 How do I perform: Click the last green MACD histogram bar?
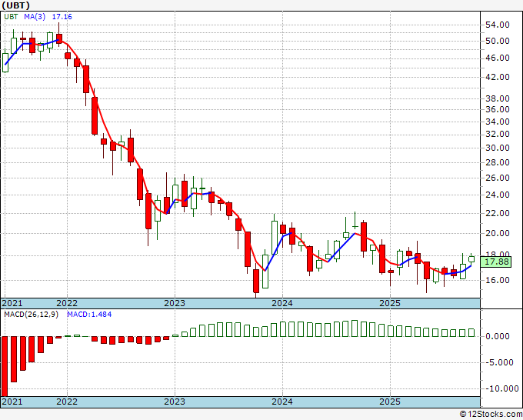[x=471, y=332]
